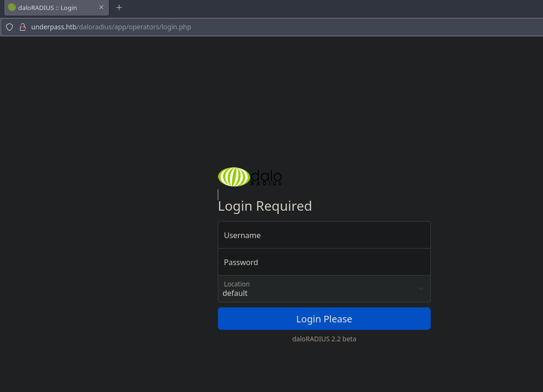Image resolution: width=543 pixels, height=392 pixels.
Task: Focus the Password input field
Action: click(324, 262)
